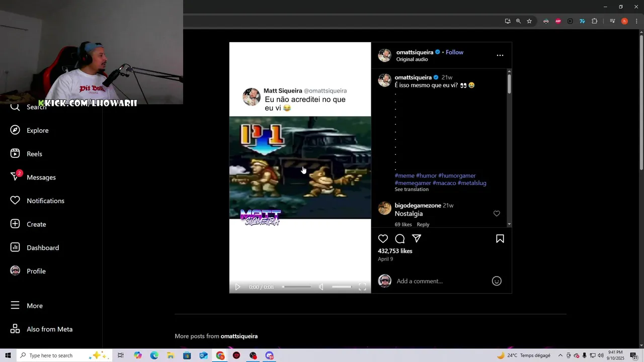Click the zoom magnifier in address bar
Image resolution: width=644 pixels, height=362 pixels.
pyautogui.click(x=518, y=21)
